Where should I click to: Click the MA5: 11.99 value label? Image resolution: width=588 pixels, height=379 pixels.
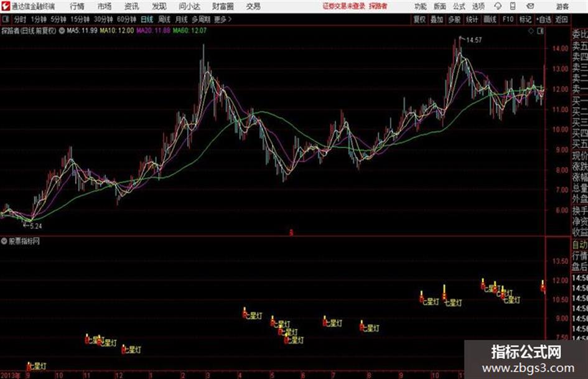82,30
